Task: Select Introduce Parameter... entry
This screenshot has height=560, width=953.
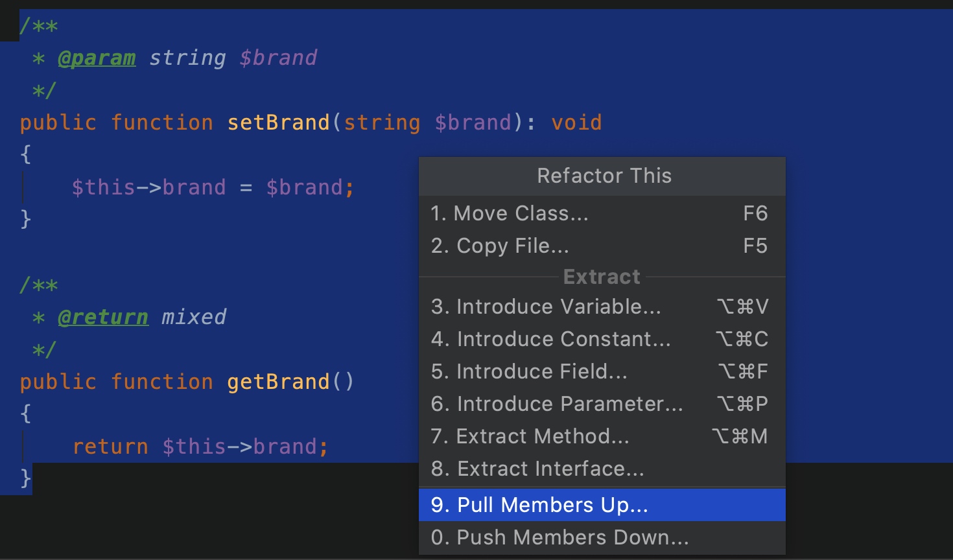Action: (x=602, y=404)
